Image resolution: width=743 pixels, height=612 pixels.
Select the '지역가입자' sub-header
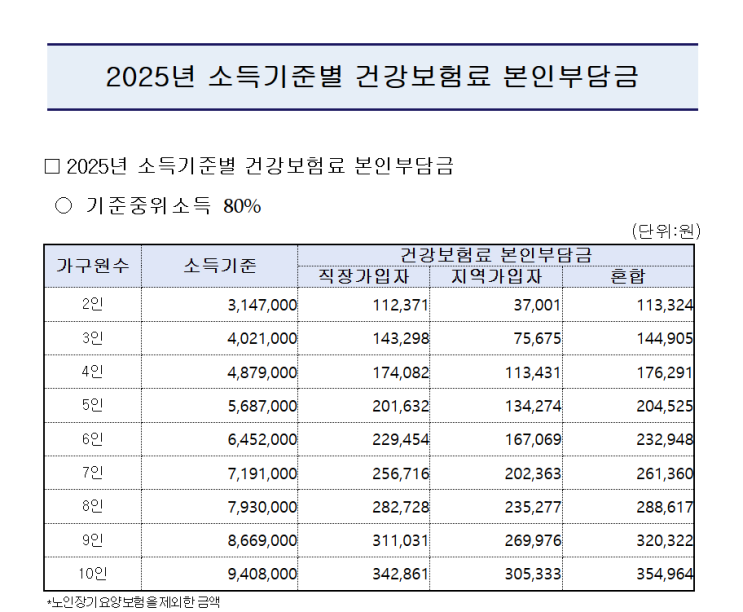496,277
